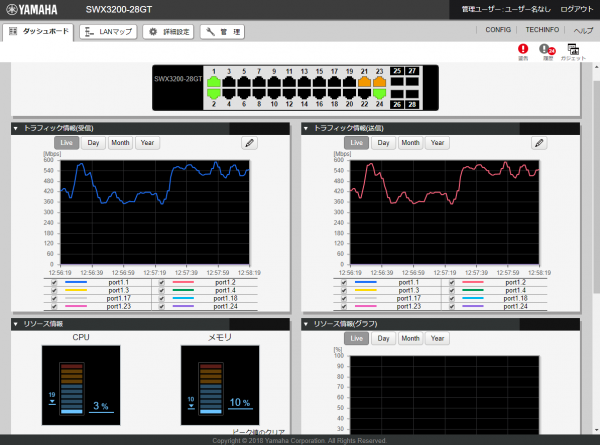The height and width of the screenshot is (445, 600).
Task: Toggle port1.24 checkbox in received traffic legend
Action: pos(162,305)
